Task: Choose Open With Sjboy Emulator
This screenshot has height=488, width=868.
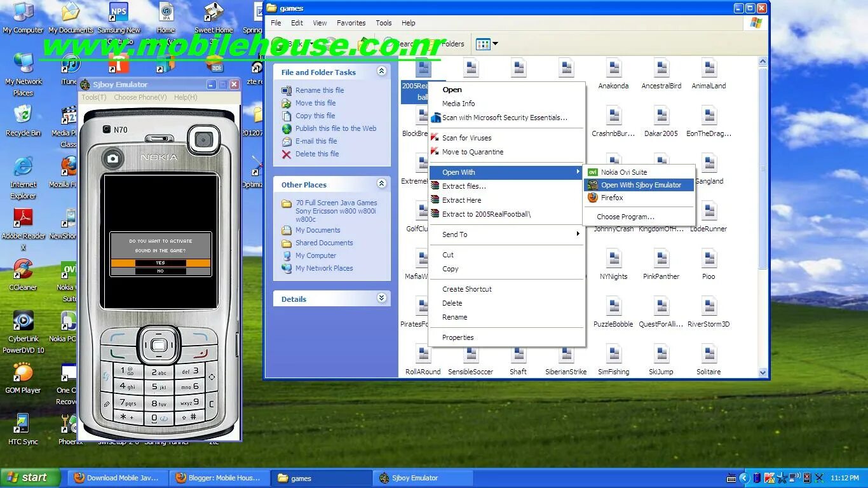Action: pyautogui.click(x=639, y=185)
